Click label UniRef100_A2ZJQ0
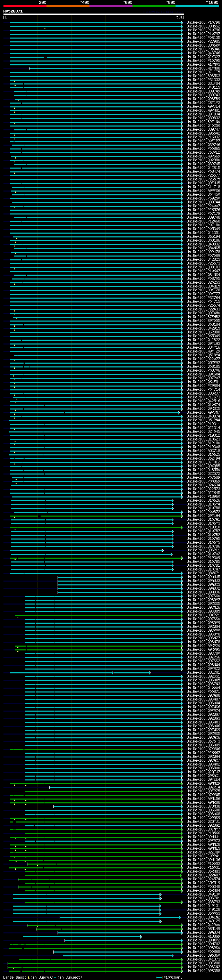Viewport: 222px width, 980px height. tap(203, 852)
